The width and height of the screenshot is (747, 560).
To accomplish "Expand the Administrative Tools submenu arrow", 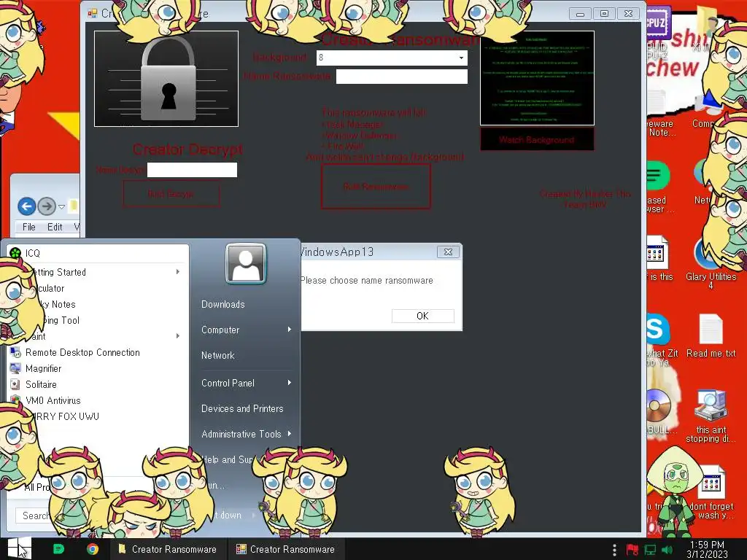I will point(289,434).
